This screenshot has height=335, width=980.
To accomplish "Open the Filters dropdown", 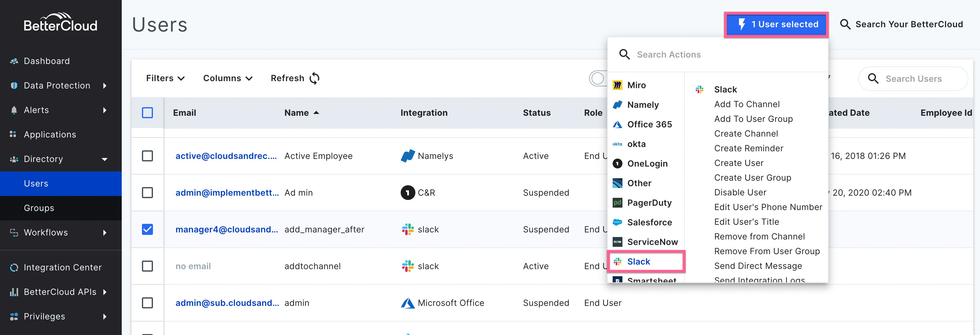I will pos(165,78).
